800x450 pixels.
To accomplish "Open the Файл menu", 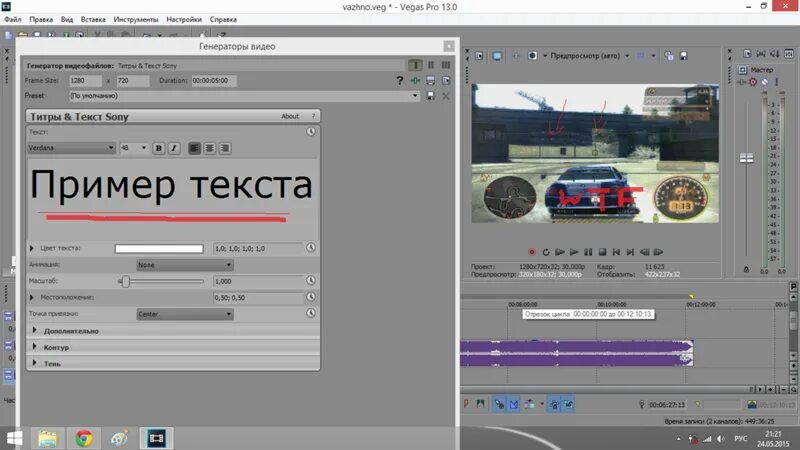I will [13, 19].
